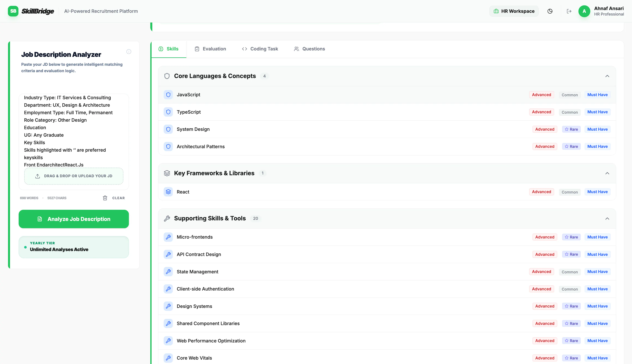Click the SkillBridge wordmark

point(38,11)
